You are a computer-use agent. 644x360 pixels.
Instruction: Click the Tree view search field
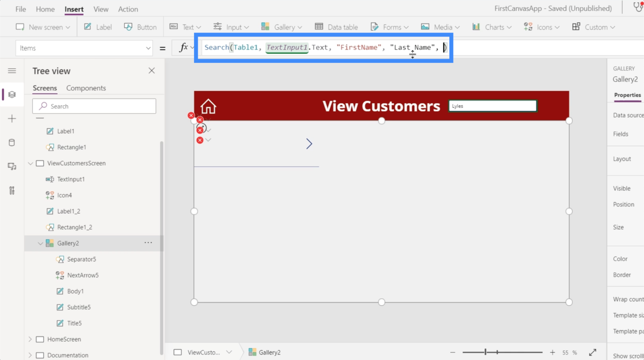pos(94,106)
